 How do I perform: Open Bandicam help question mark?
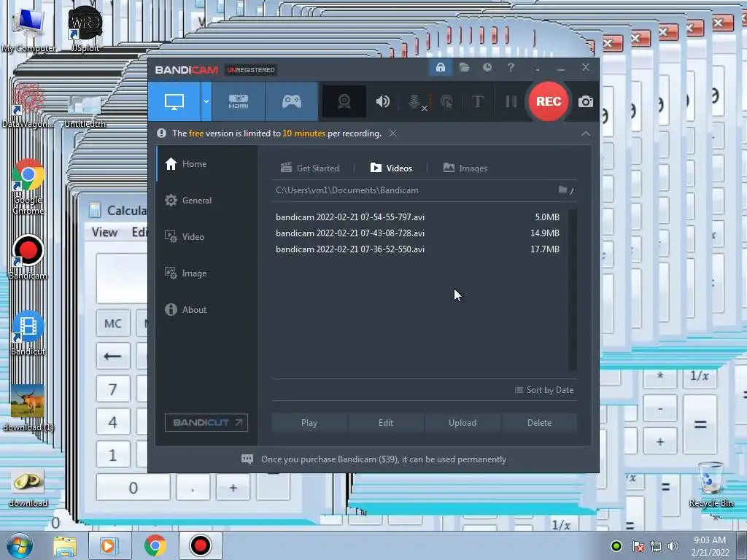pyautogui.click(x=511, y=67)
